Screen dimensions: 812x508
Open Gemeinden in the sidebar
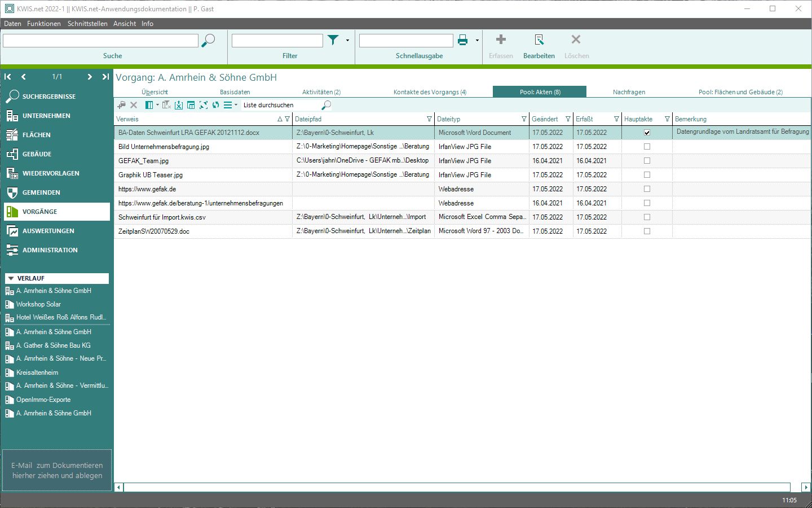[x=56, y=192]
